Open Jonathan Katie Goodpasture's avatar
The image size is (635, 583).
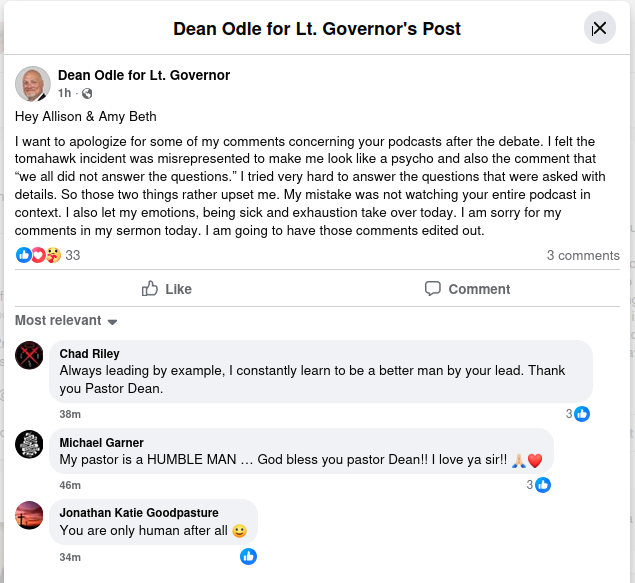tap(30, 515)
